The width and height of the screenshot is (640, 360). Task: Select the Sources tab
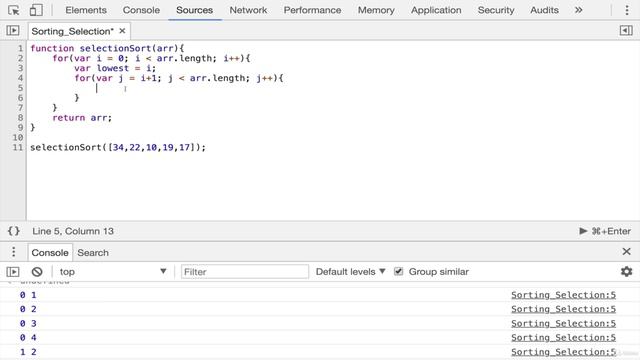[x=194, y=10]
